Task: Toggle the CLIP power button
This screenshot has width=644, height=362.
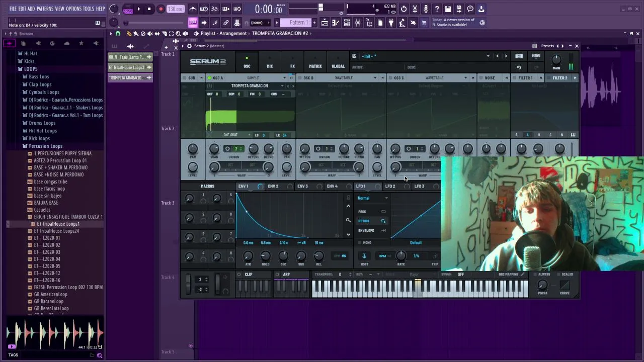Action: point(239,275)
